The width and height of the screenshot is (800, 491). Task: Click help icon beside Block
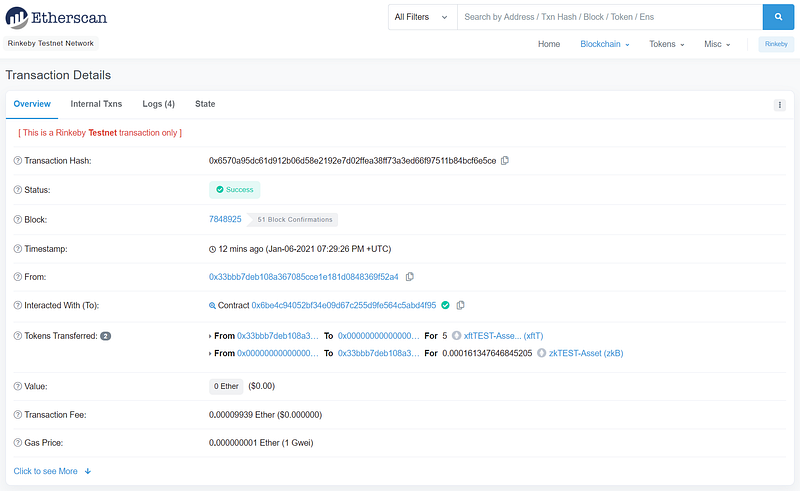[17, 219]
